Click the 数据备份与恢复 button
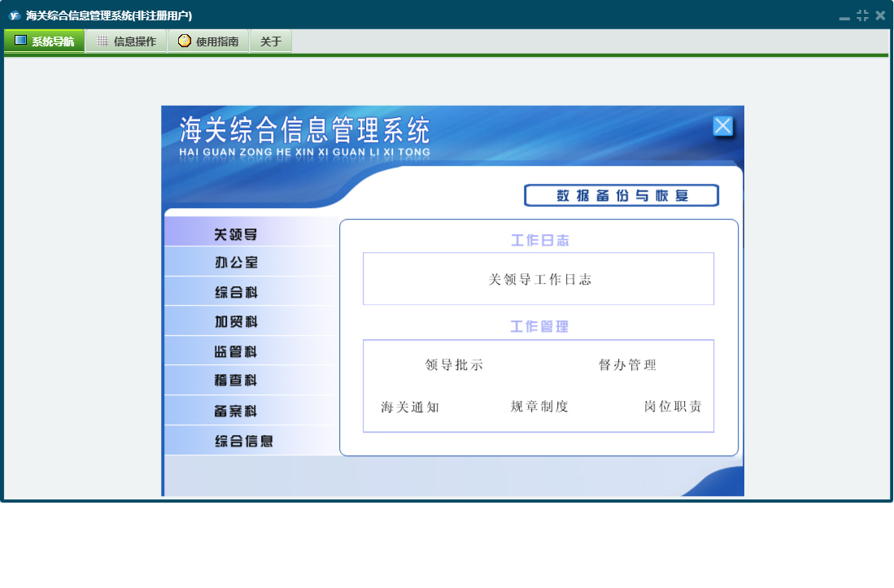This screenshot has height=588, width=894. coord(621,195)
